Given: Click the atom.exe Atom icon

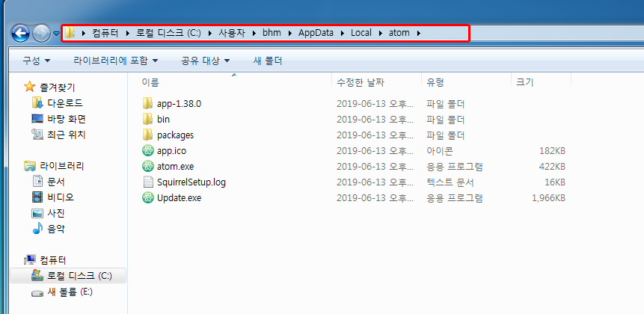Looking at the screenshot, I should point(147,166).
